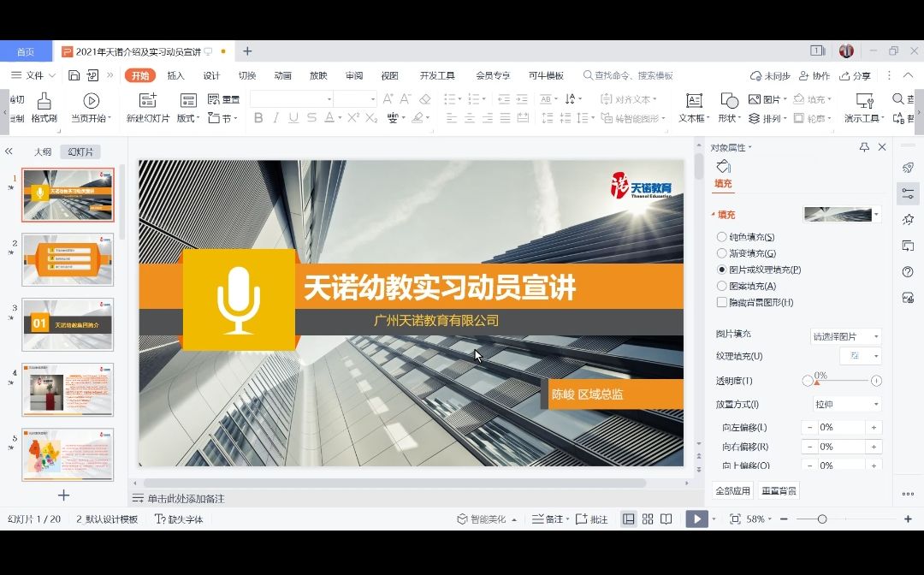924x575 pixels.
Task: Open the font size combo box
Action: click(x=355, y=99)
